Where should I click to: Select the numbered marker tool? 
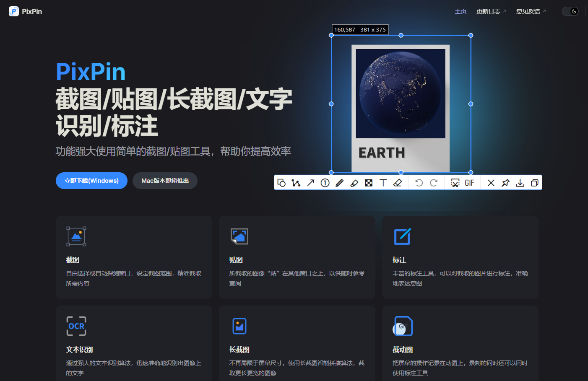point(325,183)
